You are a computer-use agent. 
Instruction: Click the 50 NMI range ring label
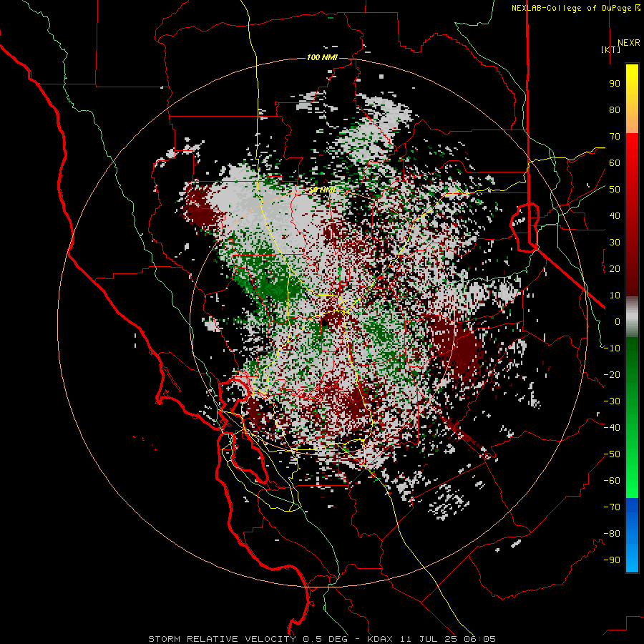coord(323,190)
